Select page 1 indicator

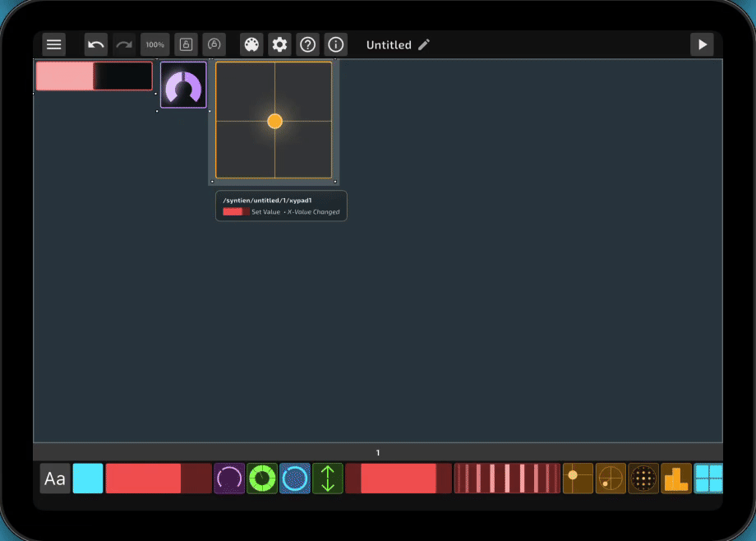coord(377,453)
